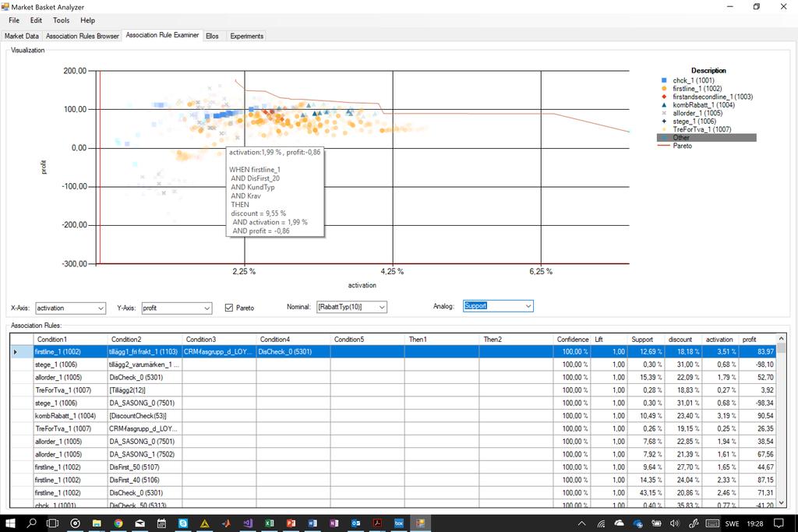
Task: Open the Analog Support dropdown
Action: (x=498, y=305)
